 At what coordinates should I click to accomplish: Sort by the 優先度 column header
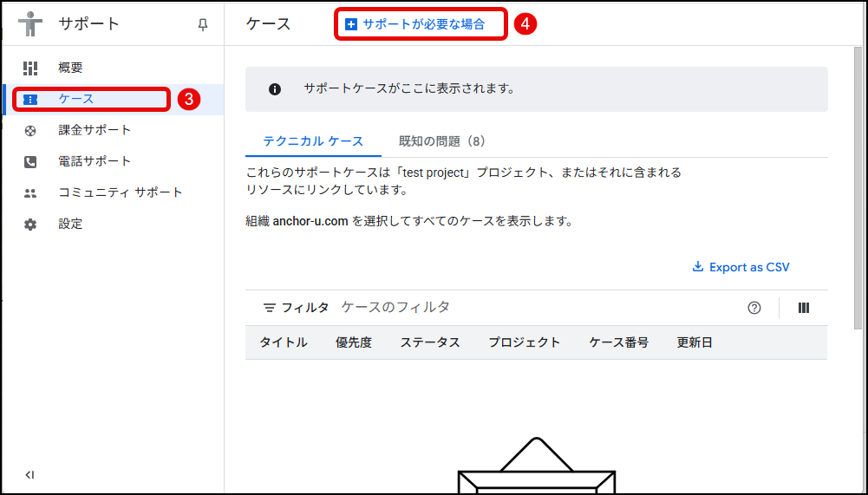(x=354, y=342)
